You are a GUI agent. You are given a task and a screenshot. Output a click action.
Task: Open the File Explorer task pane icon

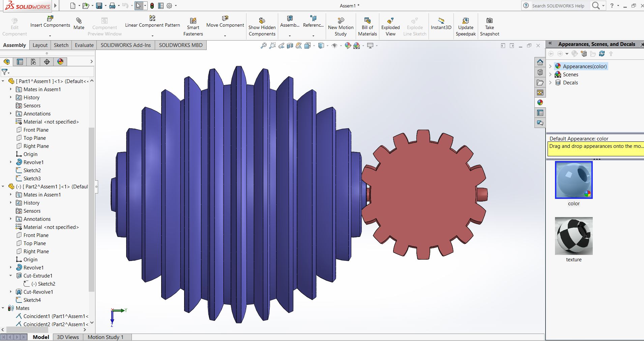(x=540, y=82)
